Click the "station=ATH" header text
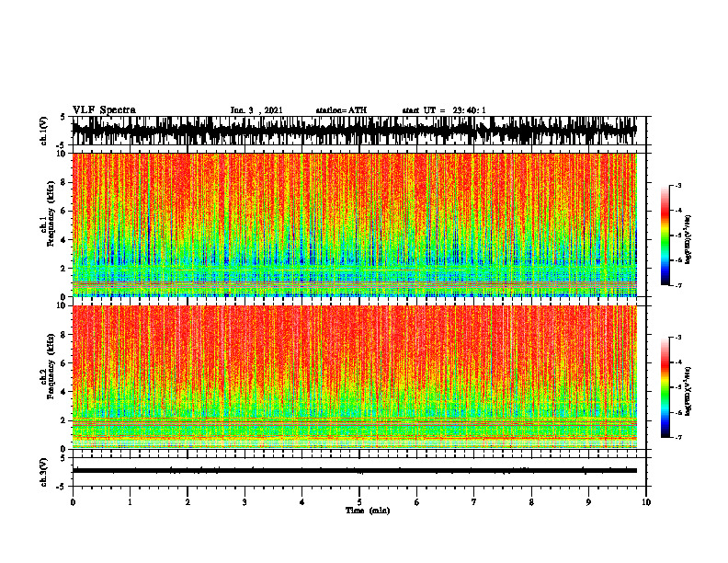Screen dimensions: 728x563 (x=341, y=110)
